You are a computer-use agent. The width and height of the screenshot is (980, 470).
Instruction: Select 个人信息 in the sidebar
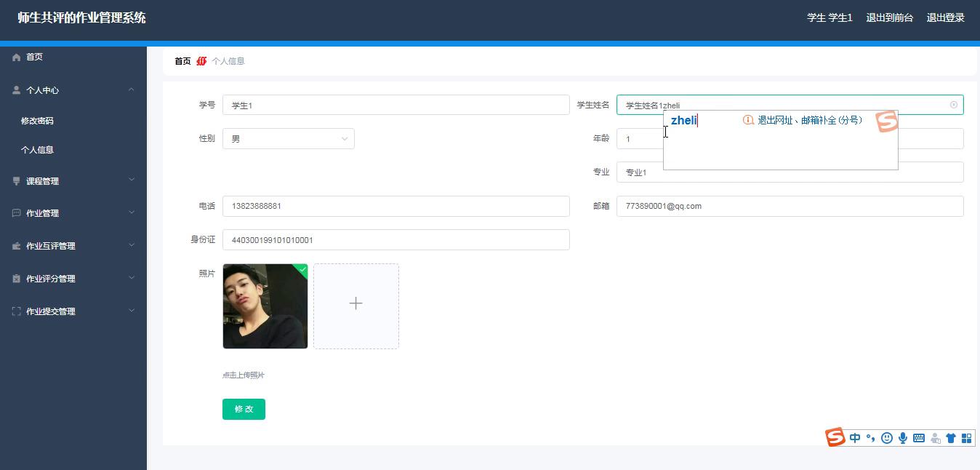pos(37,150)
